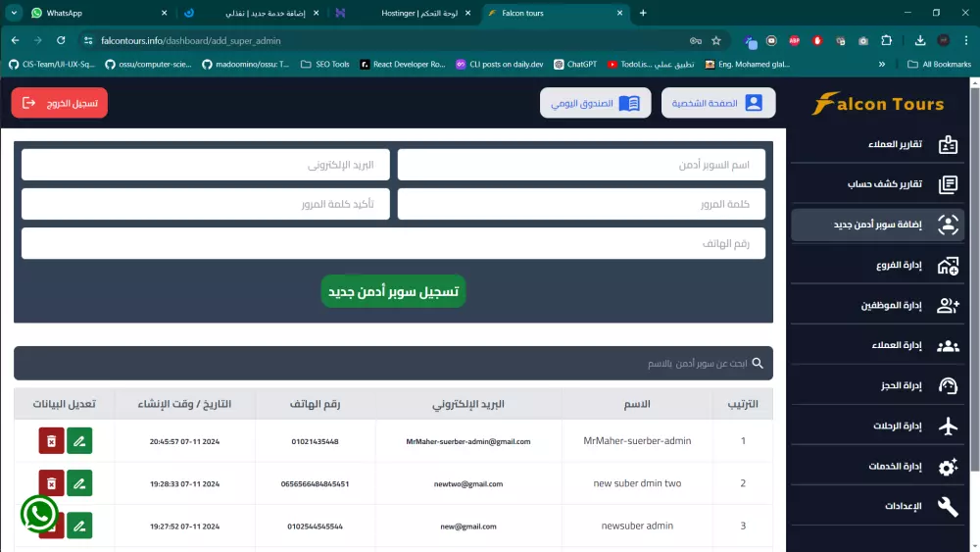Switch to the إضافة خدمة جديد browser tab

click(x=251, y=13)
